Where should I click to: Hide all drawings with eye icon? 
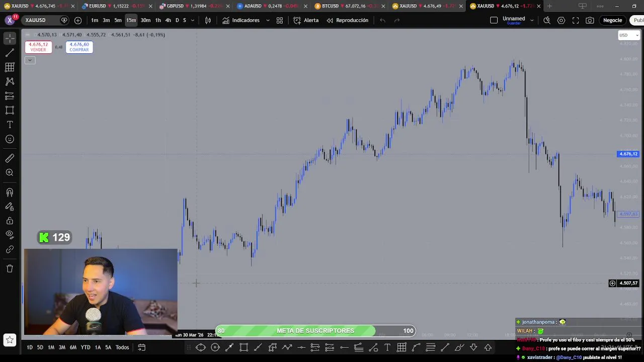pos(10,235)
